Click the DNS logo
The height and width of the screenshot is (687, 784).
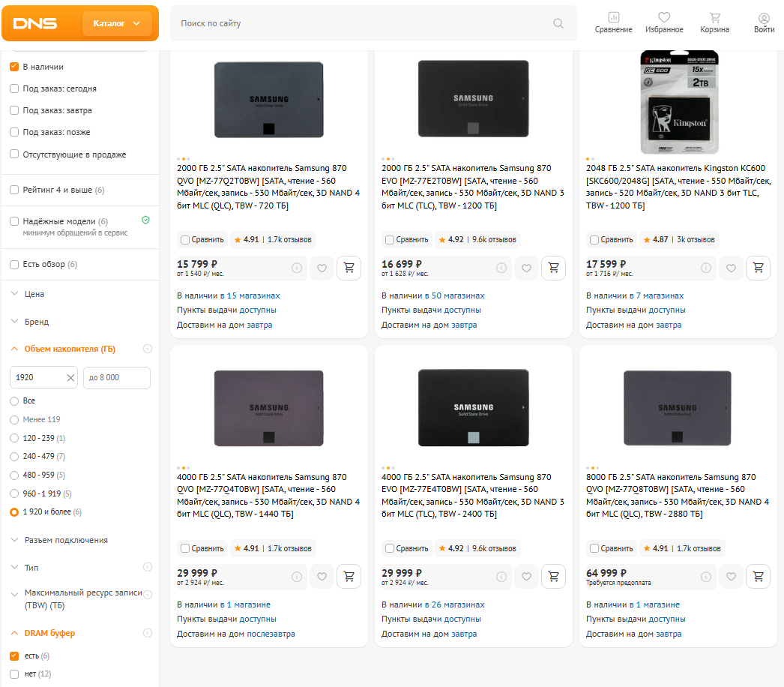[x=35, y=23]
